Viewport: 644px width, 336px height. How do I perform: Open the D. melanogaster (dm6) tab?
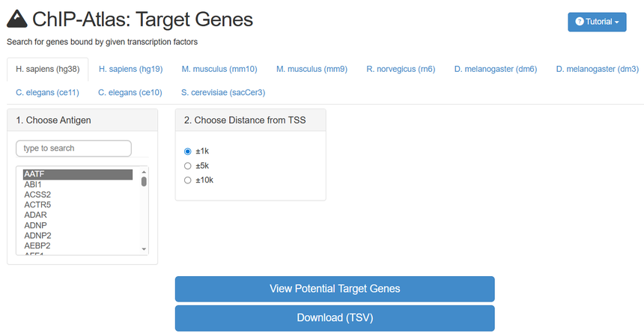(495, 70)
